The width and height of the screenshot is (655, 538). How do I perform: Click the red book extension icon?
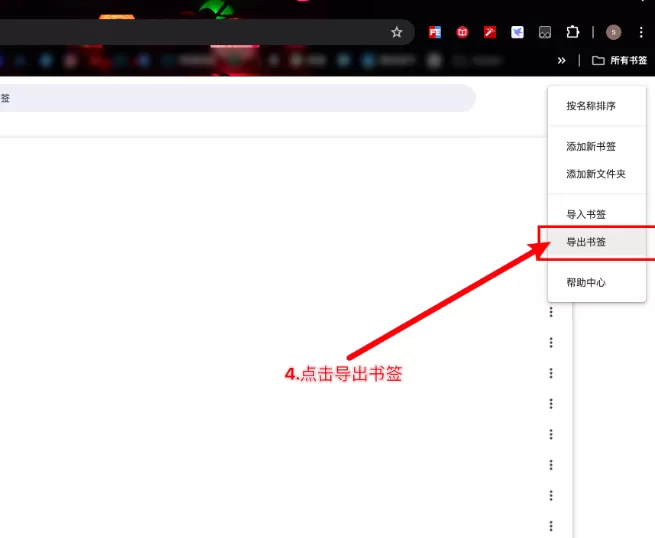pyautogui.click(x=462, y=32)
